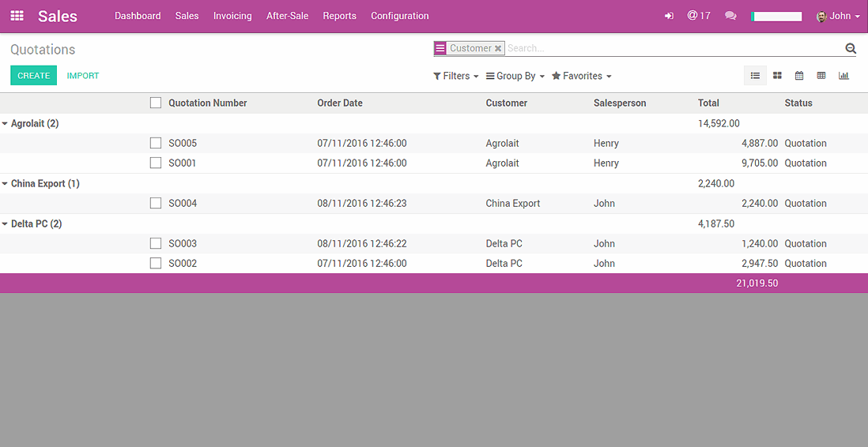Screen dimensions: 868x447
Task: Open quotation SO001
Action: pos(183,163)
